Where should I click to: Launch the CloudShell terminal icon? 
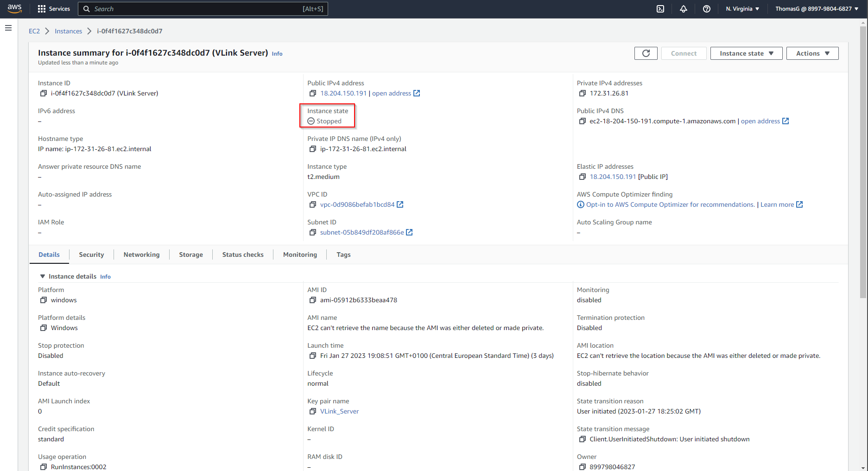click(x=660, y=9)
